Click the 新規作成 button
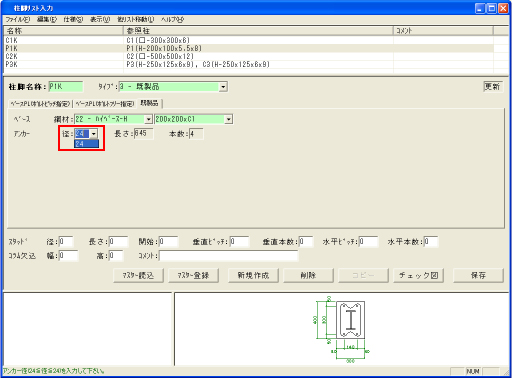Viewport: 512px width, 378px height. coord(253,275)
